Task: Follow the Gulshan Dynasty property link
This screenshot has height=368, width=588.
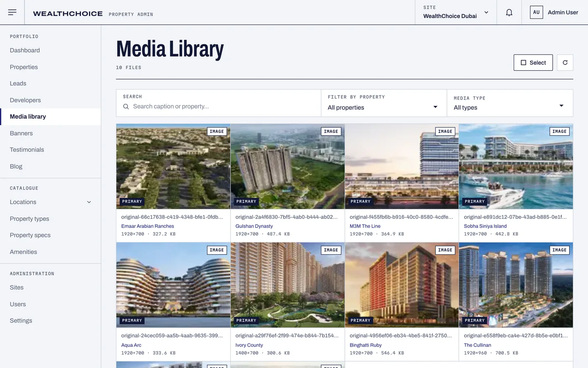Action: point(254,226)
